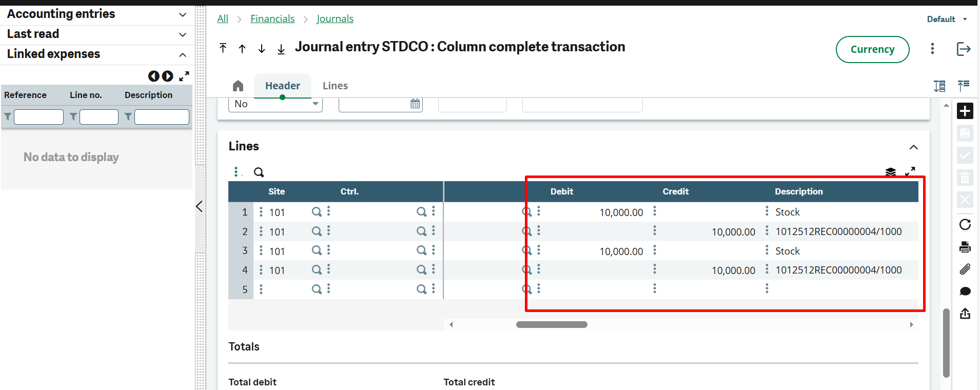Open the comment bubble icon
The height and width of the screenshot is (390, 980).
coord(965,291)
